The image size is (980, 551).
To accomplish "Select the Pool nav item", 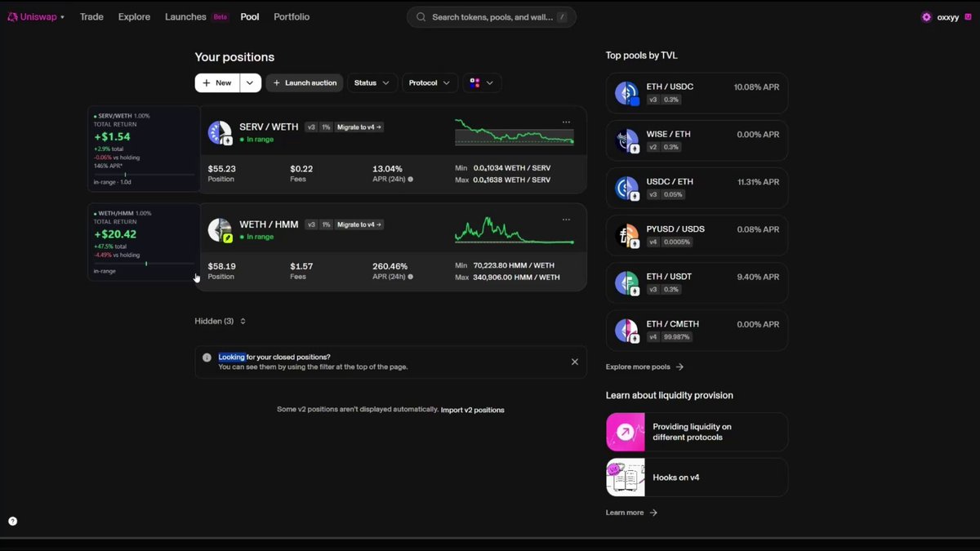I will [250, 17].
